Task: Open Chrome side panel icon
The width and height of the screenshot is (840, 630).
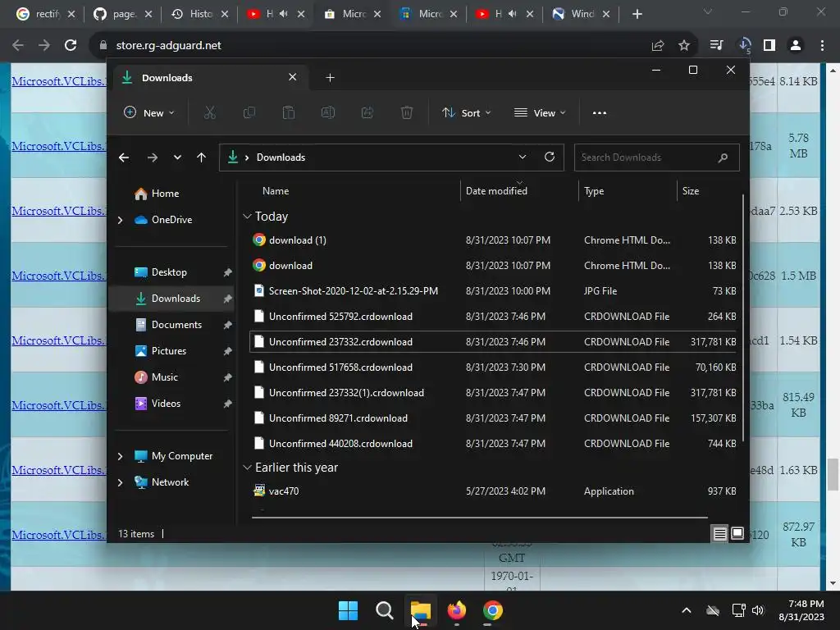Action: (x=769, y=46)
